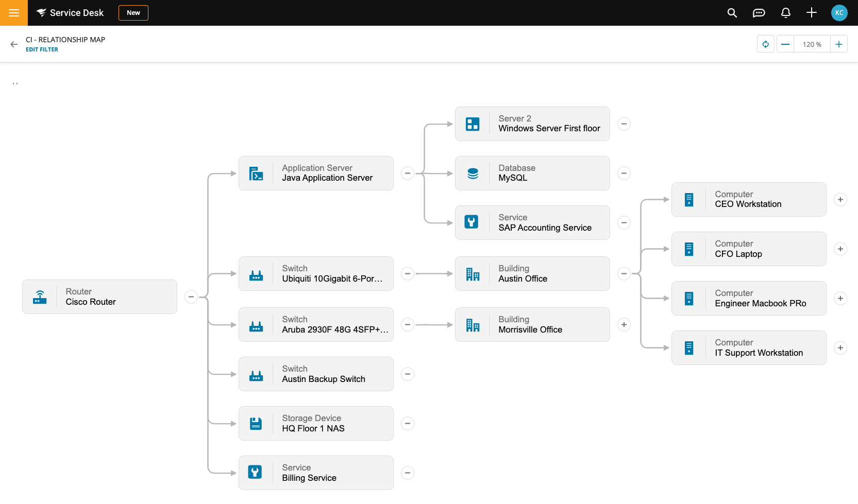Open the KC user avatar menu
This screenshot has height=504, width=858.
pos(839,13)
